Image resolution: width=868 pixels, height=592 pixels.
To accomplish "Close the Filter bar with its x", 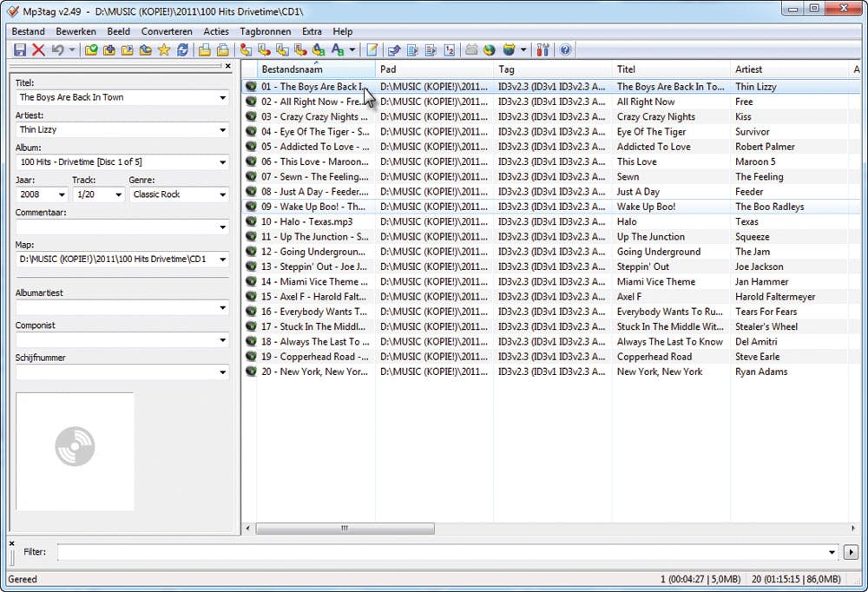I will [11, 543].
